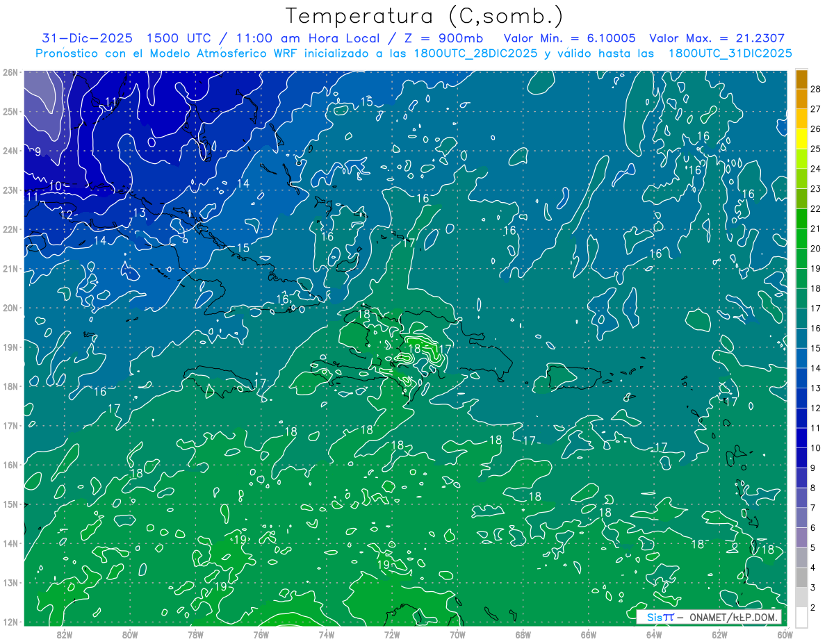The height and width of the screenshot is (644, 834).
Task: Click the "24N" latitude axis label
Action: (10, 151)
